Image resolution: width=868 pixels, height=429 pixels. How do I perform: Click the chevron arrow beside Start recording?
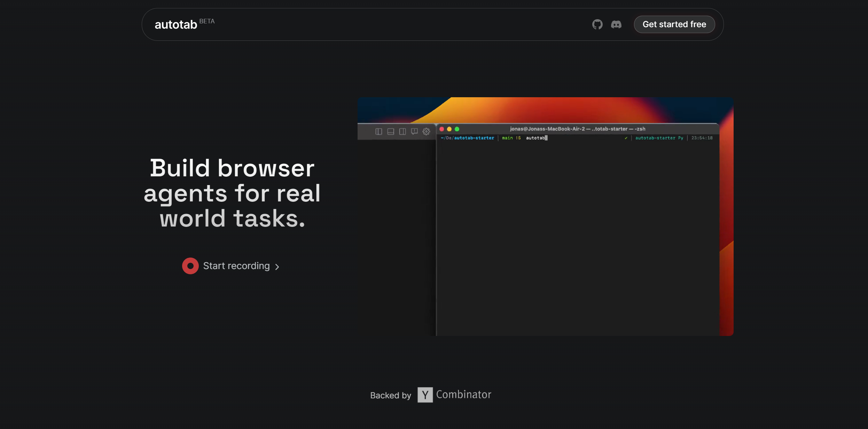pos(277,267)
